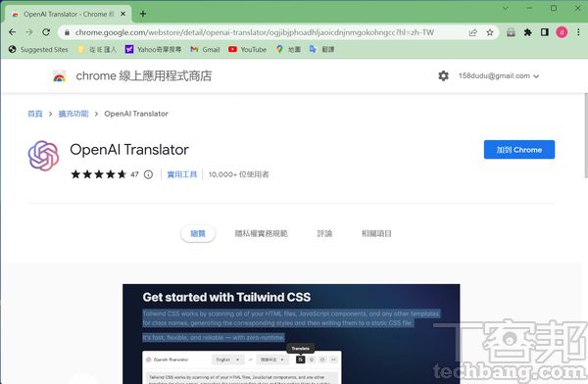This screenshot has height=384, width=588.
Task: Click the rating info icon beside 47
Action: point(149,174)
